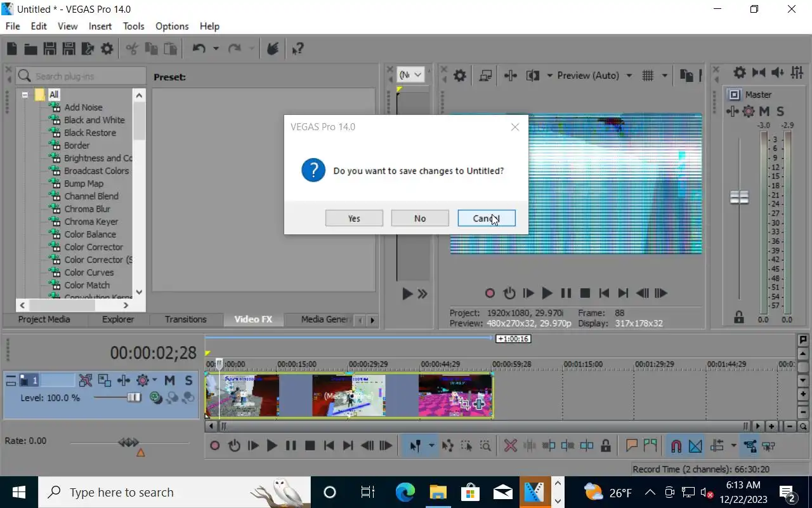
Task: Open the File menu
Action: 13,26
